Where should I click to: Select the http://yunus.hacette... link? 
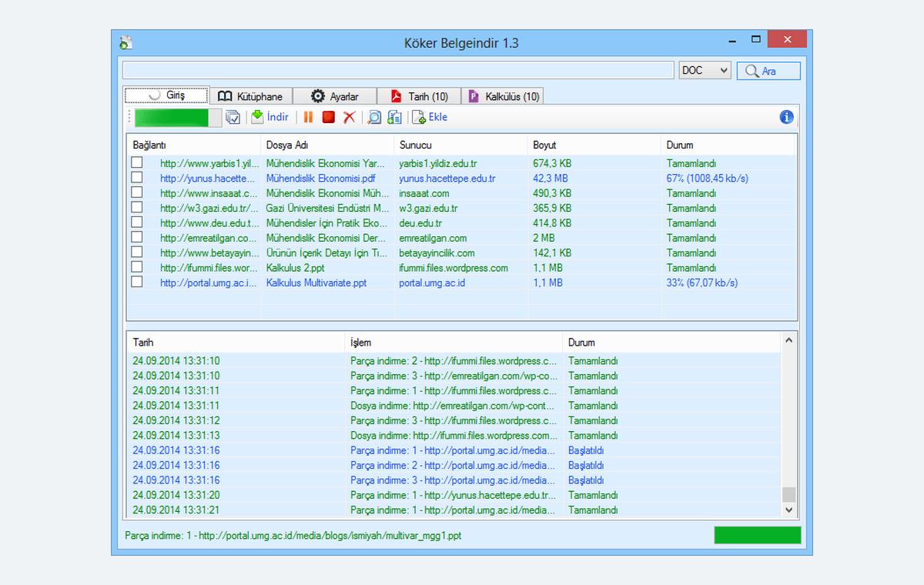click(x=207, y=178)
